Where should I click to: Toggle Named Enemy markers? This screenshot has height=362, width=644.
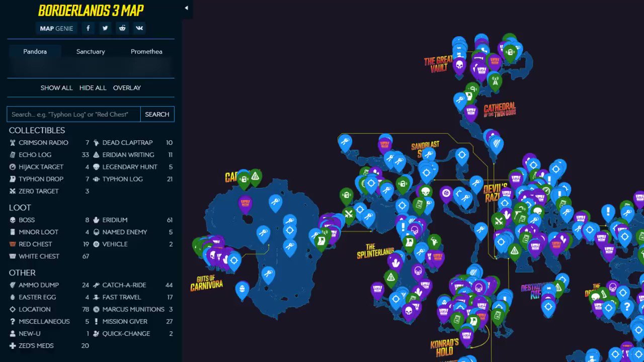[x=133, y=232]
